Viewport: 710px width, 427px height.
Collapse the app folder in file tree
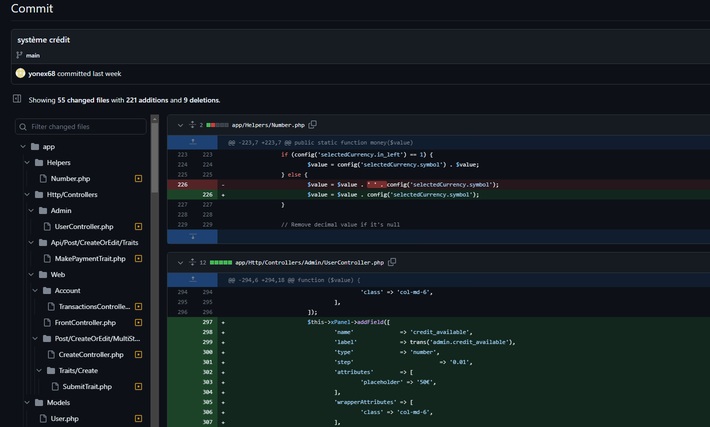tap(23, 146)
